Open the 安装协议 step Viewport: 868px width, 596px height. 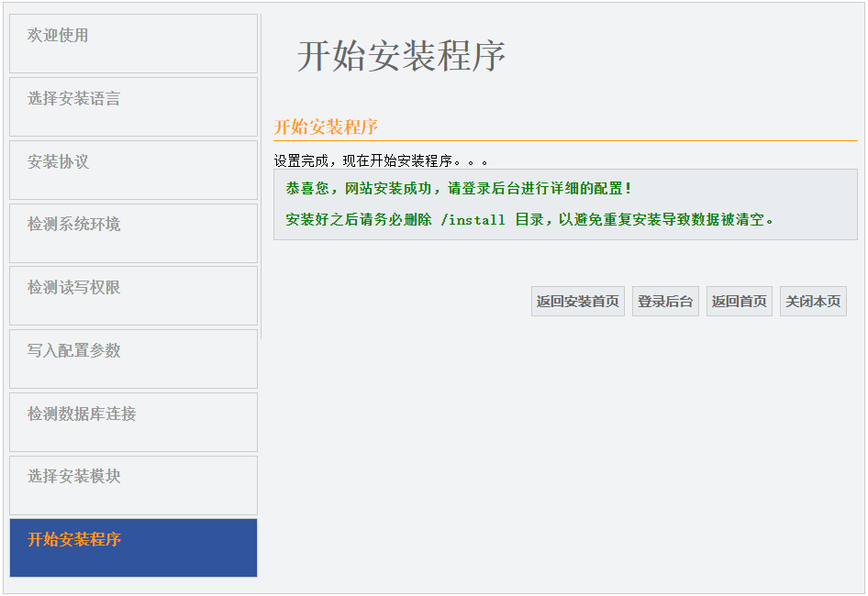[133, 170]
